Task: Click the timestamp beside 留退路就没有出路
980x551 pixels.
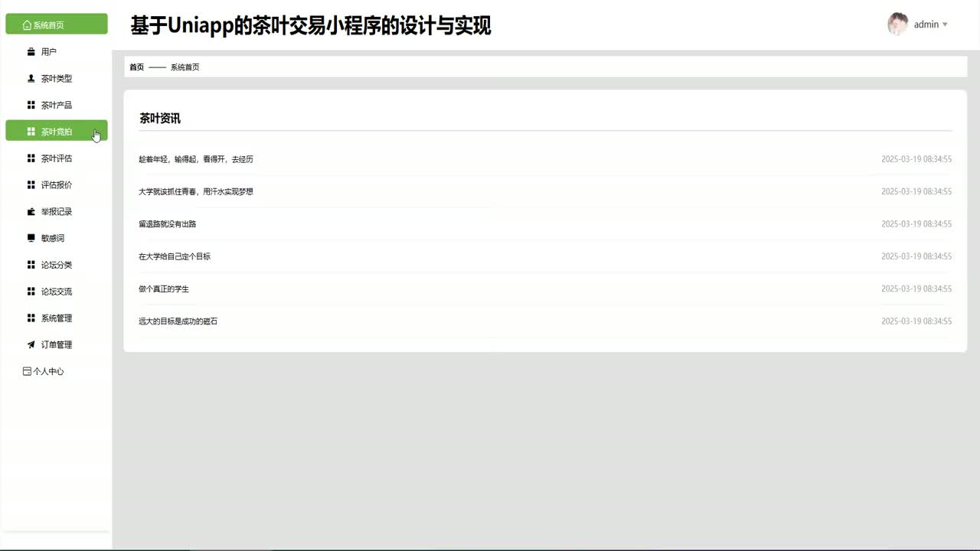Action: 916,224
